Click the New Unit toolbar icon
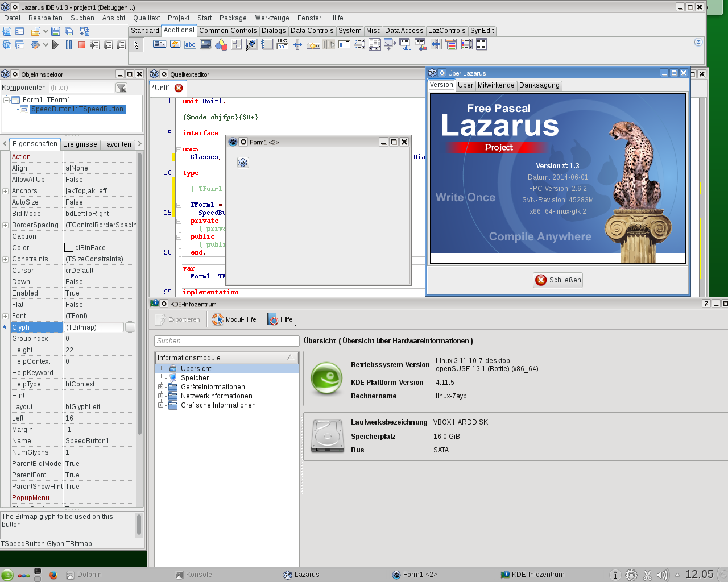Viewport: 728px width, 582px height. [7, 31]
